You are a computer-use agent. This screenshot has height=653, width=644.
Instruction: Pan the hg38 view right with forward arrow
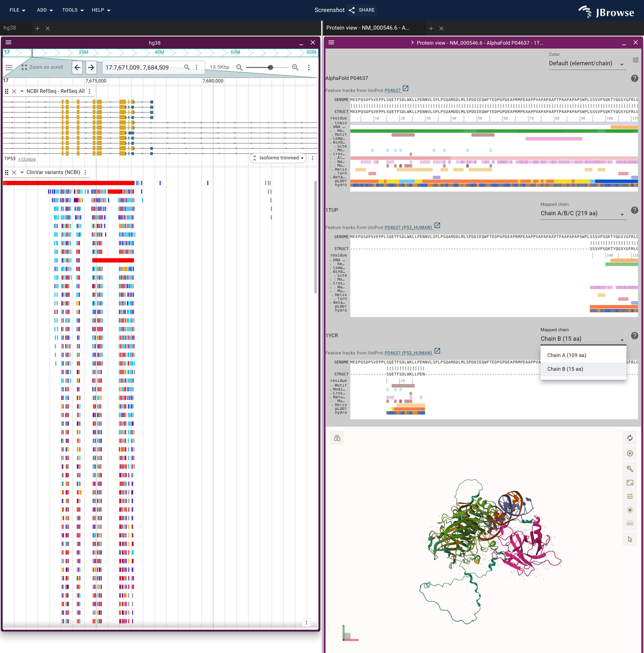coord(91,67)
